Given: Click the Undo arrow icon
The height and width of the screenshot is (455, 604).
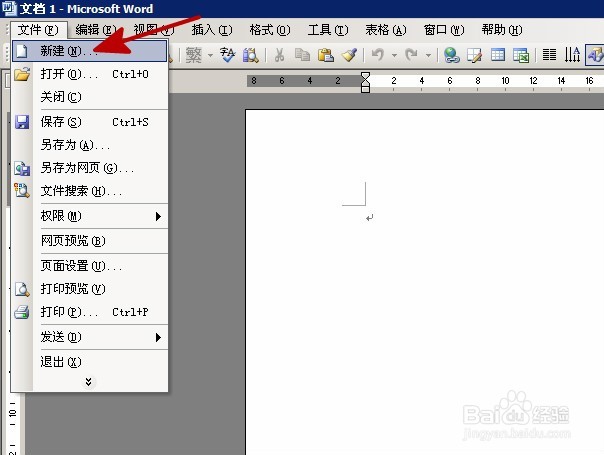Looking at the screenshot, I should point(378,55).
